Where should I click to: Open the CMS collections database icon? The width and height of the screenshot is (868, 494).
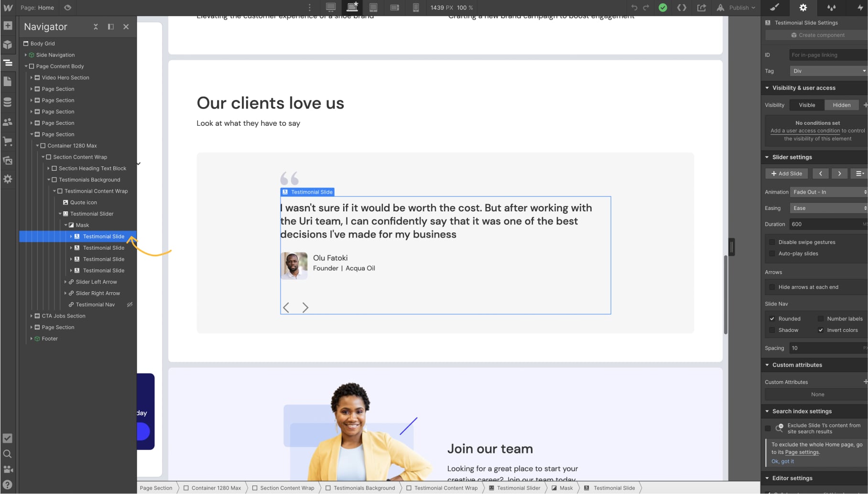pyautogui.click(x=8, y=102)
